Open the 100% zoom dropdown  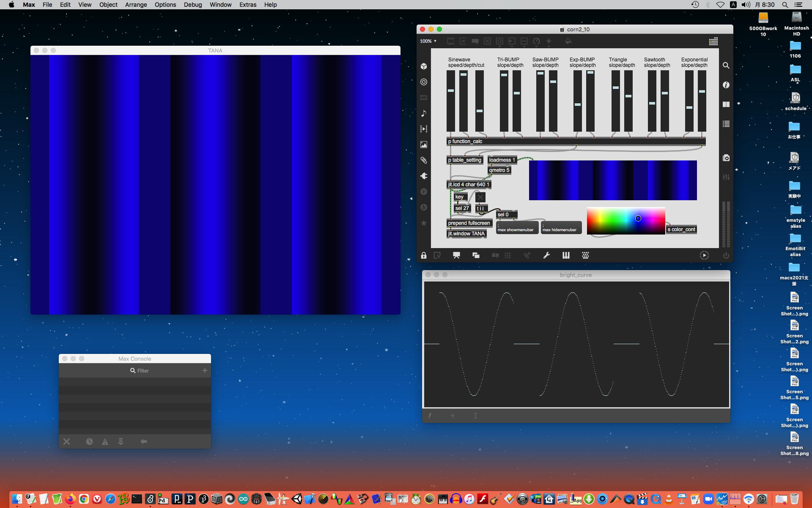428,41
